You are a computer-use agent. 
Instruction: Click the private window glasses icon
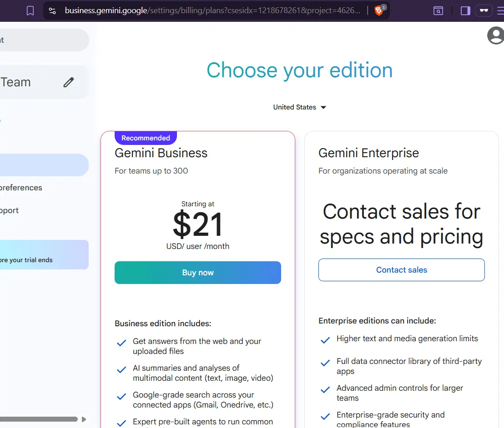pyautogui.click(x=484, y=10)
